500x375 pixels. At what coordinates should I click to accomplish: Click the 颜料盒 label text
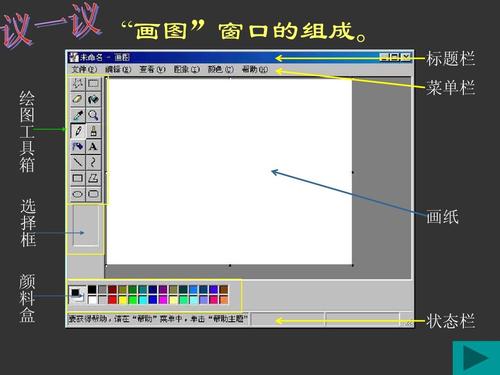click(27, 298)
